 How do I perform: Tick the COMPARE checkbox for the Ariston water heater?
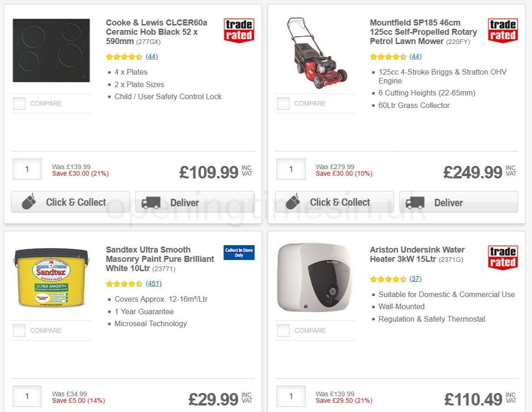(283, 330)
